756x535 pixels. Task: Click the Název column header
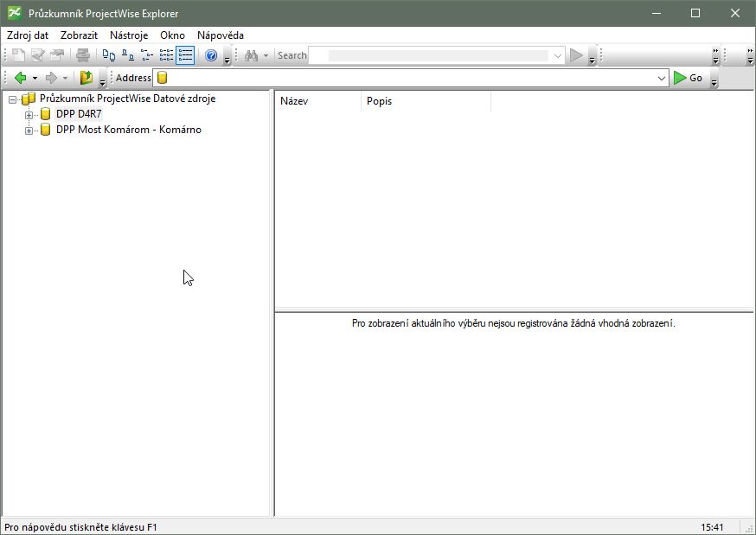click(x=317, y=101)
